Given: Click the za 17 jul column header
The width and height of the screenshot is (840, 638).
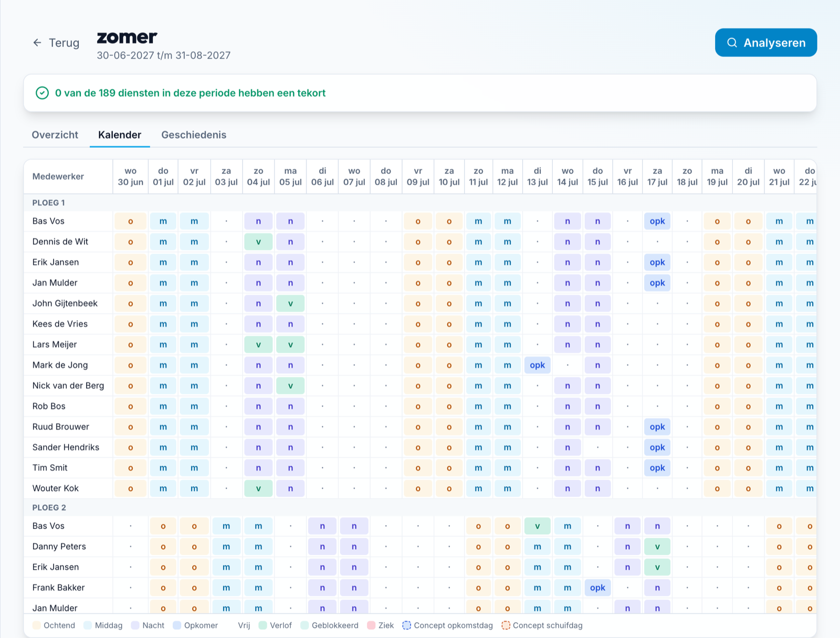Looking at the screenshot, I should 657,176.
